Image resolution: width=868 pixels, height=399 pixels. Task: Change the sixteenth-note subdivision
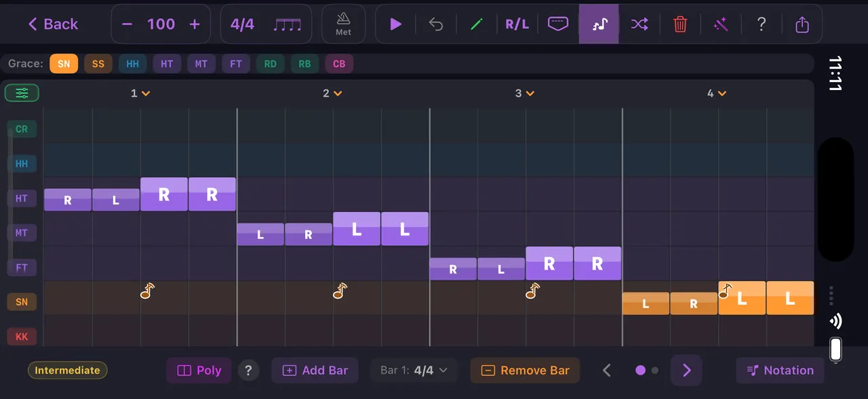click(288, 24)
